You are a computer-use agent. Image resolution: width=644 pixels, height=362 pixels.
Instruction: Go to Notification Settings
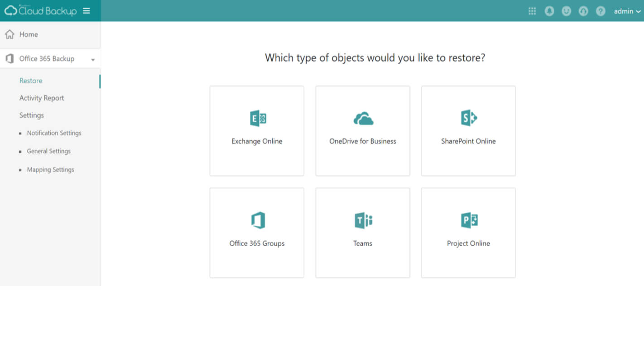coord(54,133)
